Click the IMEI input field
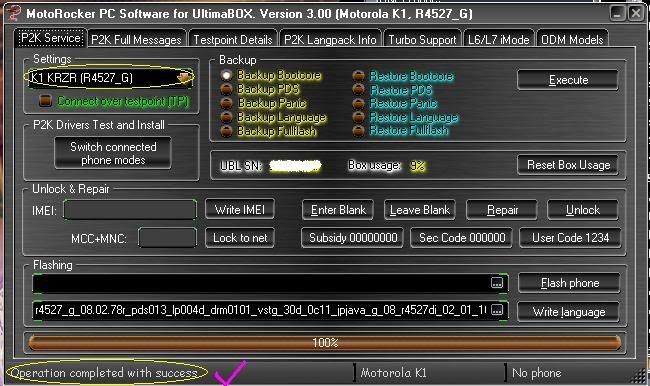Viewport: 650px width, 386px height. pos(130,210)
